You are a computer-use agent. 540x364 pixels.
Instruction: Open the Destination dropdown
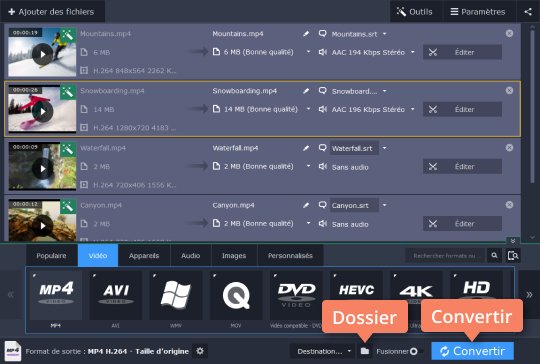[322, 351]
